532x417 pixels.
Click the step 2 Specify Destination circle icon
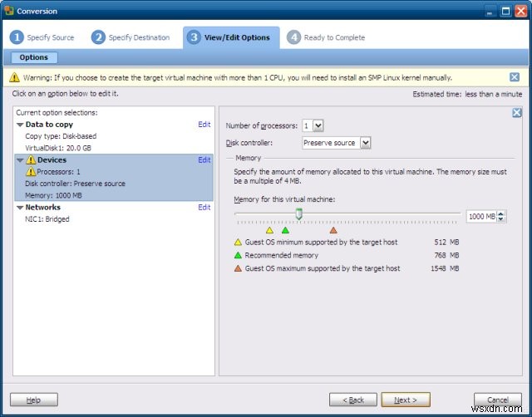tap(98, 37)
